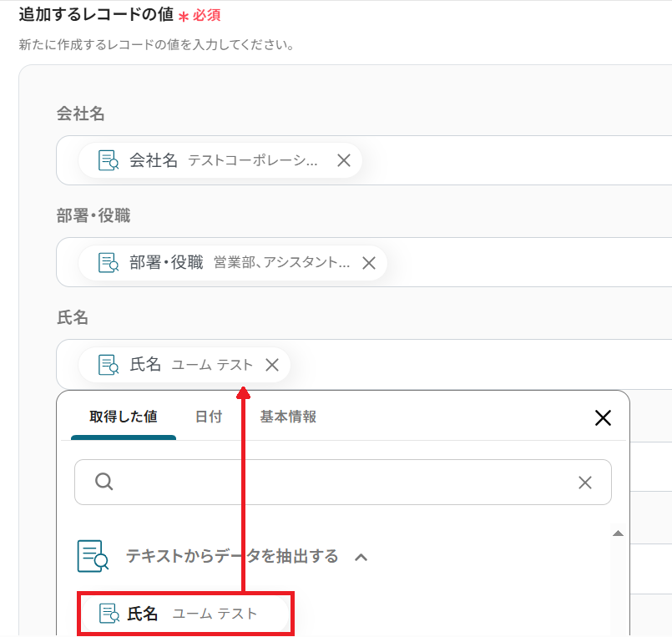This screenshot has height=637, width=672.
Task: Click the 氏名 ユーム テスト chip in field
Action: (x=184, y=365)
